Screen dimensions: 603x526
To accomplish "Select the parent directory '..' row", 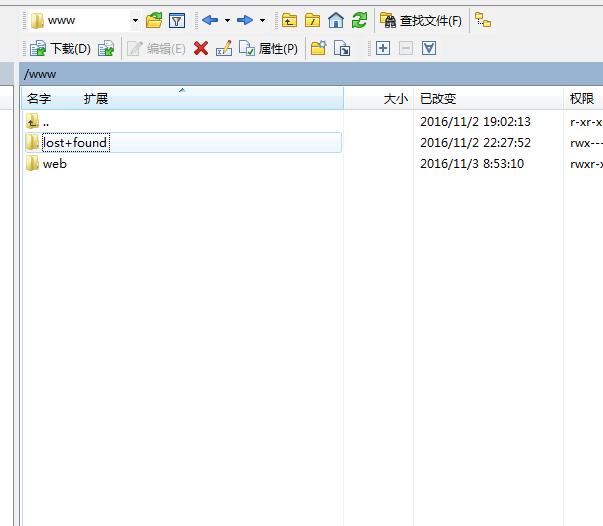I will (183, 122).
